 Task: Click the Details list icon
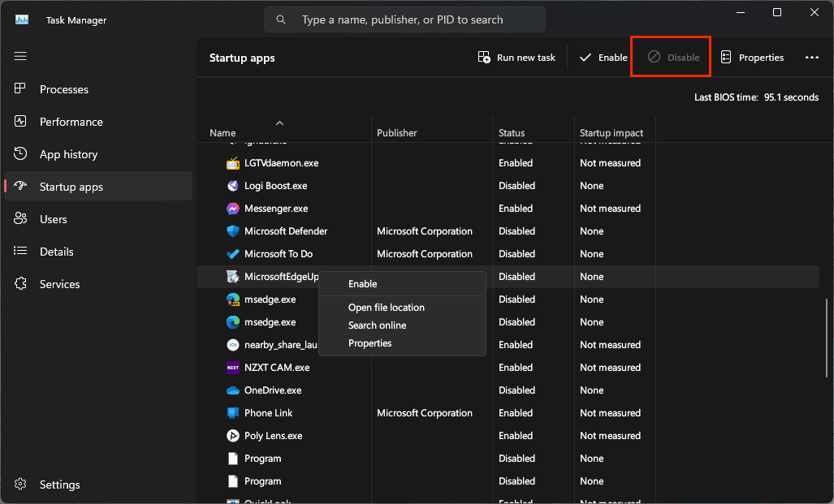point(20,251)
